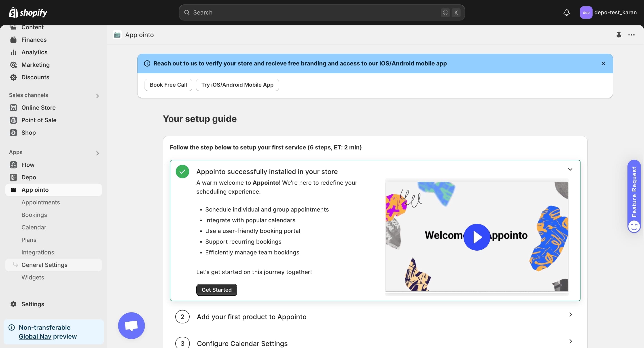
Task: Collapse the Appointo installed step
Action: click(570, 169)
